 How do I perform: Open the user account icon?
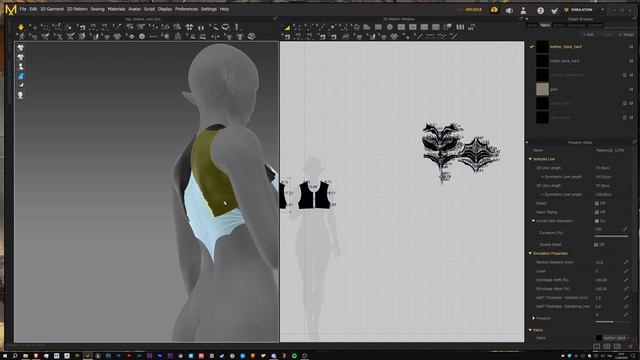[523, 11]
